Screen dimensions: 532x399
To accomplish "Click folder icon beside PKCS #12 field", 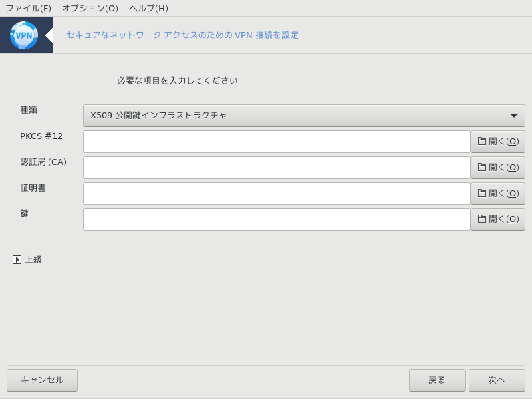I will tap(481, 141).
